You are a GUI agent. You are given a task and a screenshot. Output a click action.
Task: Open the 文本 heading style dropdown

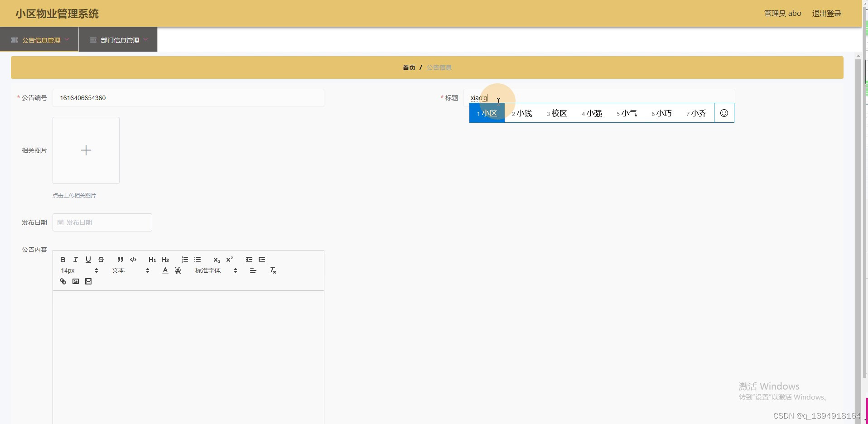[130, 270]
